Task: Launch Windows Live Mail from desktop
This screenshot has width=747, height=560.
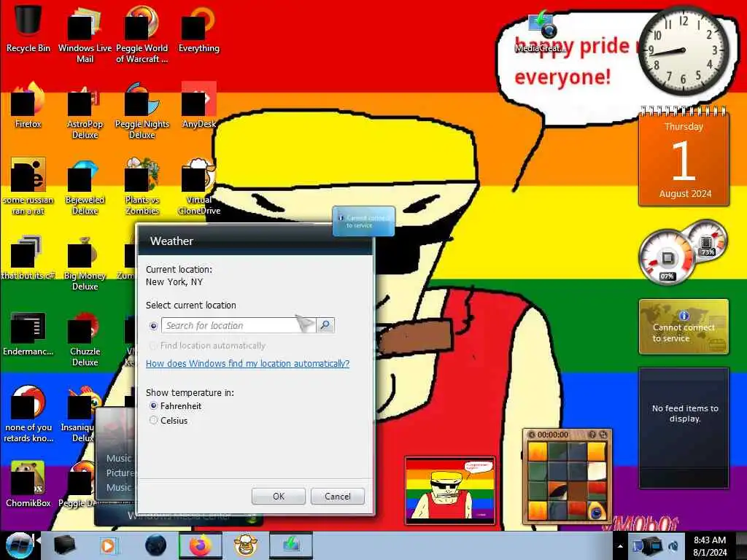Action: [85, 34]
